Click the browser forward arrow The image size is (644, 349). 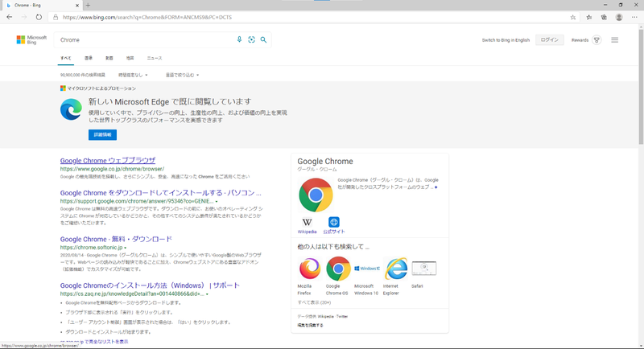(24, 17)
